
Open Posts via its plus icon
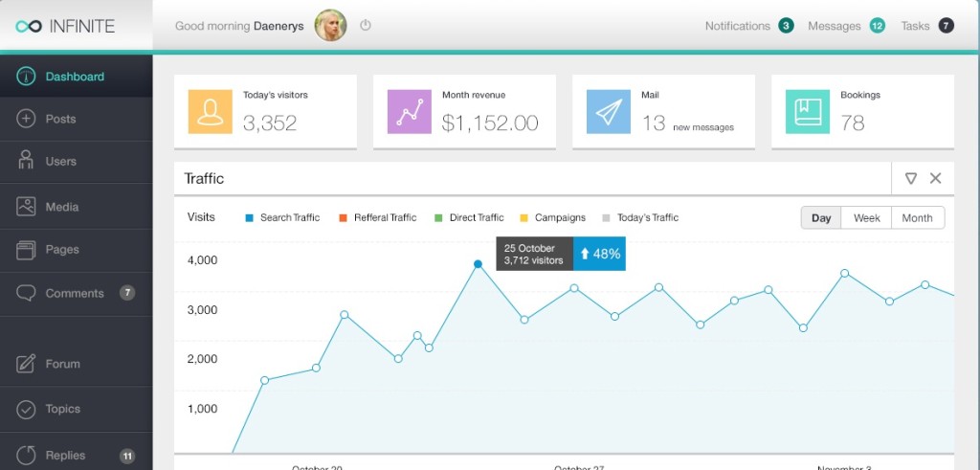pyautogui.click(x=27, y=120)
